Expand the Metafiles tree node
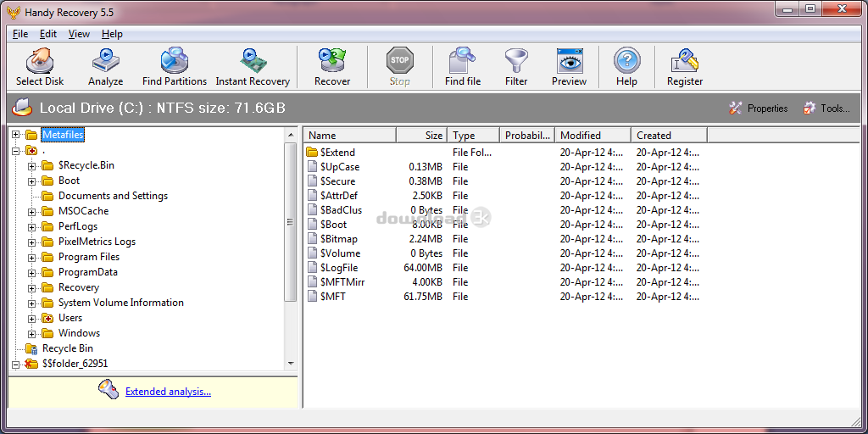This screenshot has height=434, width=868. (15, 135)
